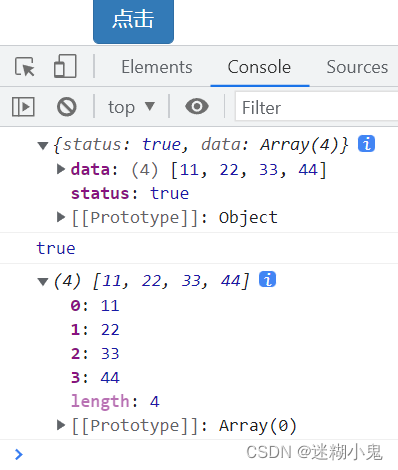Select the length: 4 property
Viewport: 398px width, 470px height.
point(115,401)
